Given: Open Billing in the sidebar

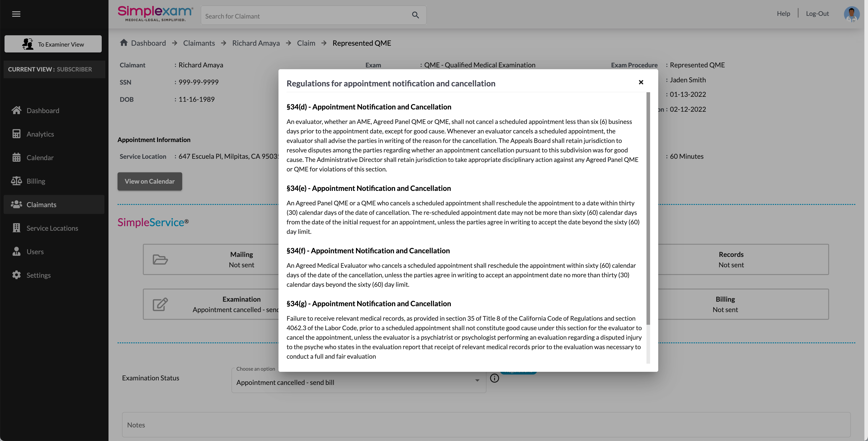Looking at the screenshot, I should 36,181.
